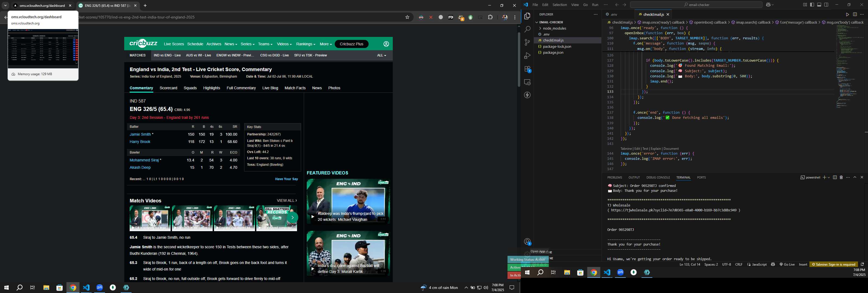Image resolution: width=868 pixels, height=293 pixels.
Task: Click the Cricbuzz page vertical scrollbar
Action: pos(519,59)
